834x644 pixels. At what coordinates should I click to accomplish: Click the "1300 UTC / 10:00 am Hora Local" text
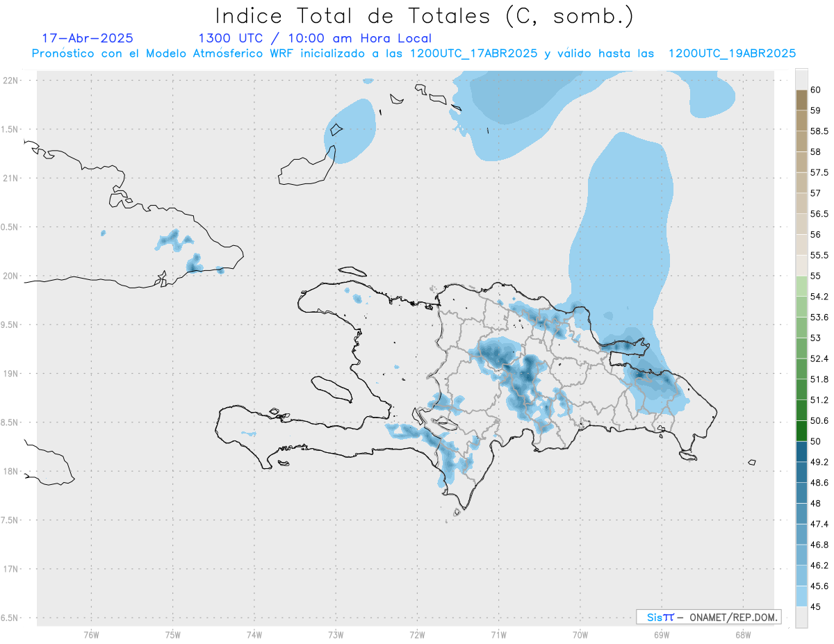315,38
